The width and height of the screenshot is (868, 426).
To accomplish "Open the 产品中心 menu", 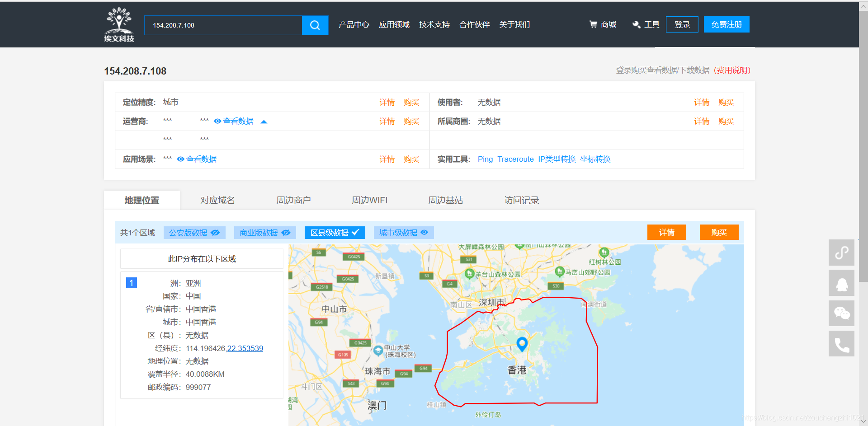I will (354, 24).
